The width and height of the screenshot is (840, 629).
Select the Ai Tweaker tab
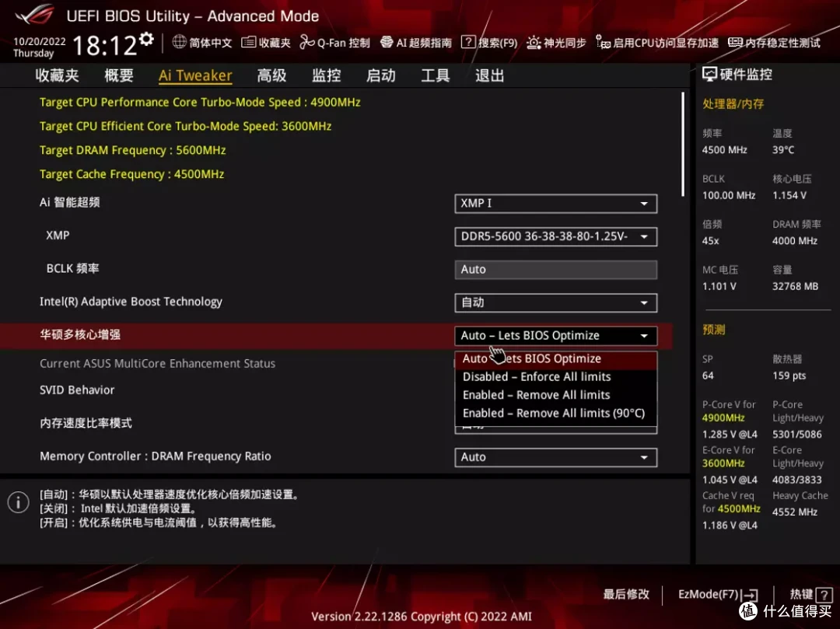click(195, 75)
